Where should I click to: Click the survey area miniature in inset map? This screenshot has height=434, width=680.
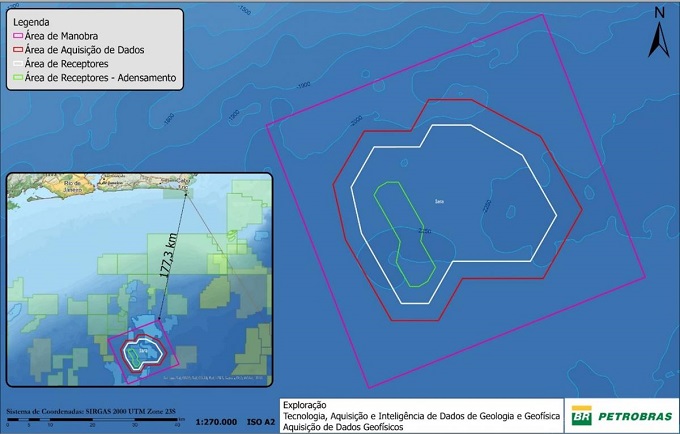tap(144, 352)
